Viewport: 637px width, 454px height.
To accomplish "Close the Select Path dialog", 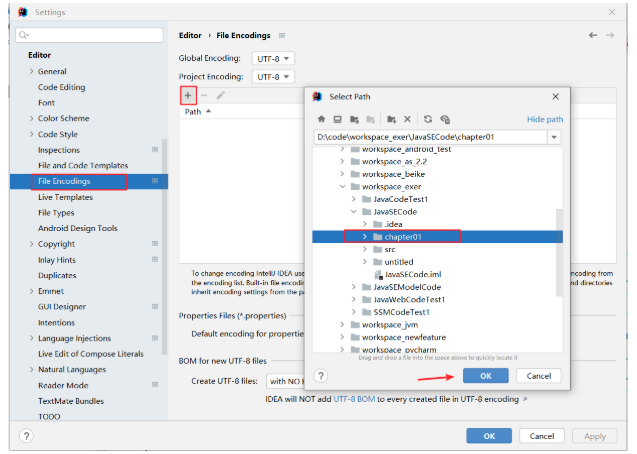I will click(555, 96).
